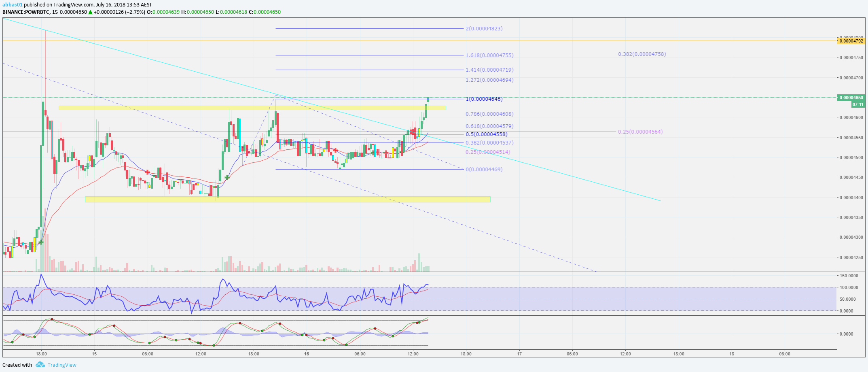Click Fib label 1(0.00004646)
The height and width of the screenshot is (372, 868).
point(484,99)
